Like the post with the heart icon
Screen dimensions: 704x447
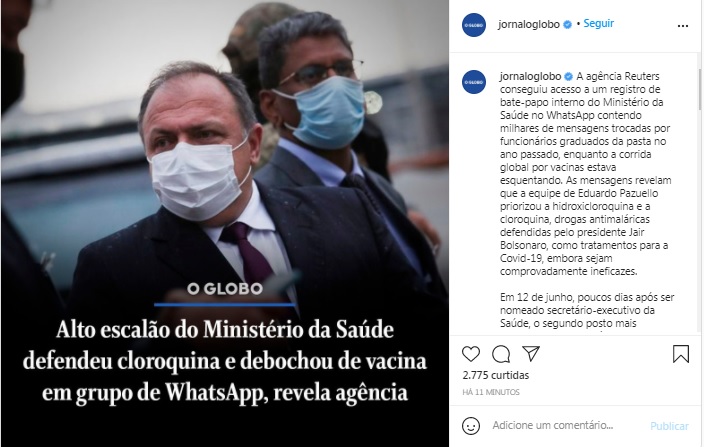tap(471, 354)
